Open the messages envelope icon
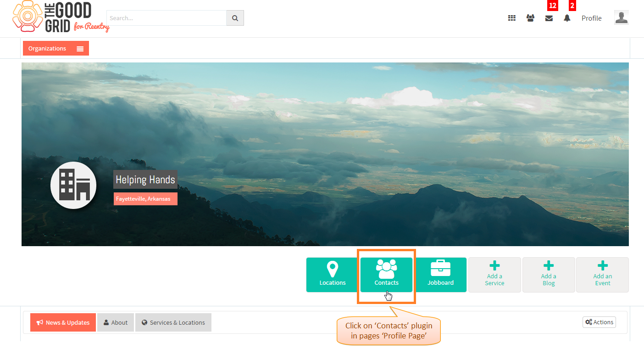Image resolution: width=644 pixels, height=355 pixels. click(549, 18)
